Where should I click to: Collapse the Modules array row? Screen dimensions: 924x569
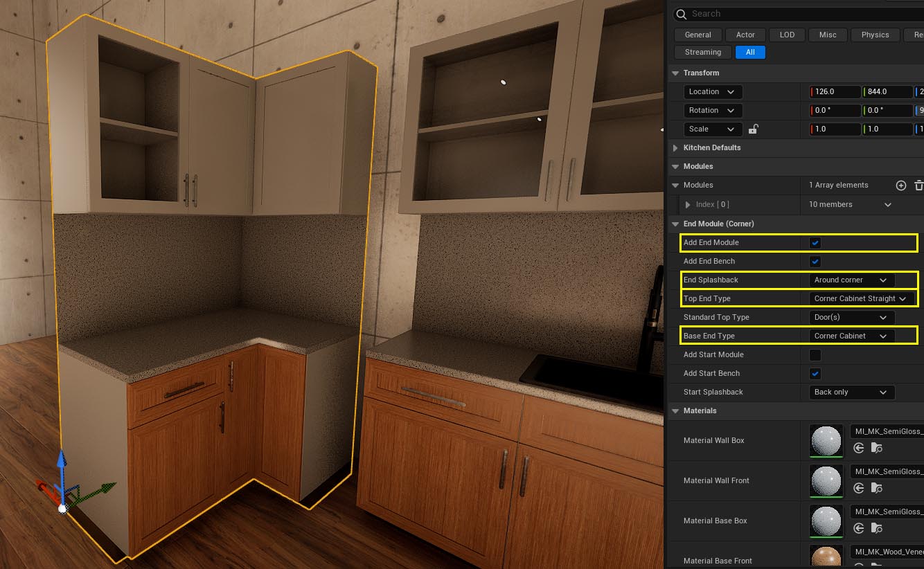(675, 185)
